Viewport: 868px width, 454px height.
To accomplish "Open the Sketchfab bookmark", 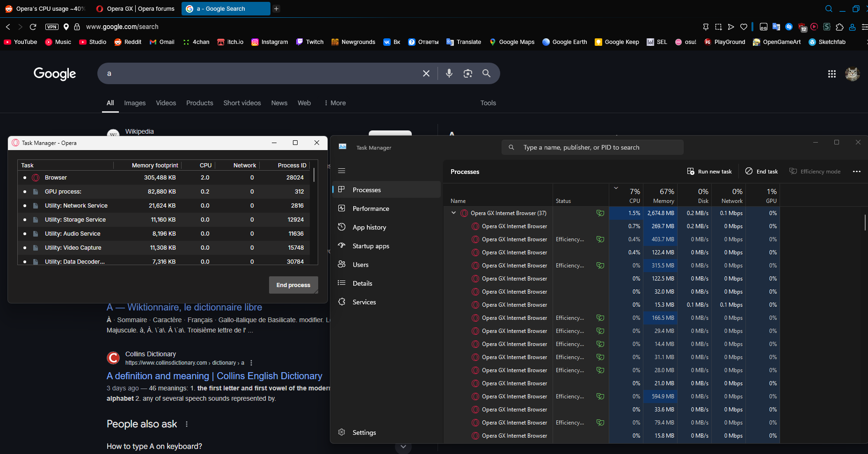I will click(x=827, y=42).
